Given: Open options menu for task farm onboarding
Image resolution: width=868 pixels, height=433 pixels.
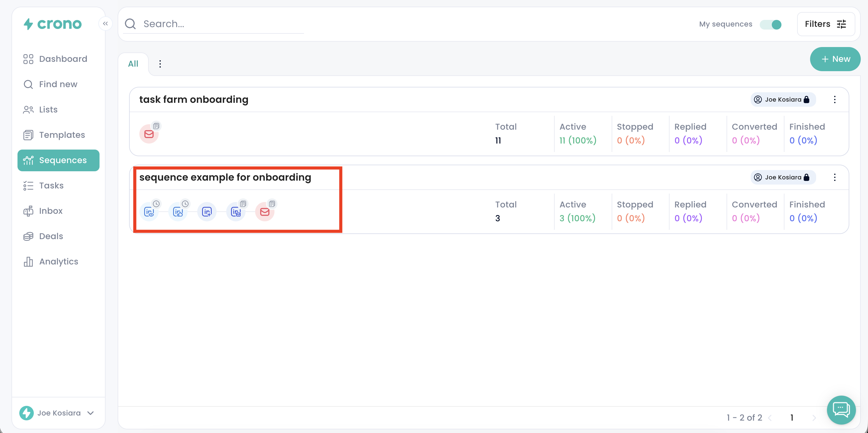Looking at the screenshot, I should point(835,100).
